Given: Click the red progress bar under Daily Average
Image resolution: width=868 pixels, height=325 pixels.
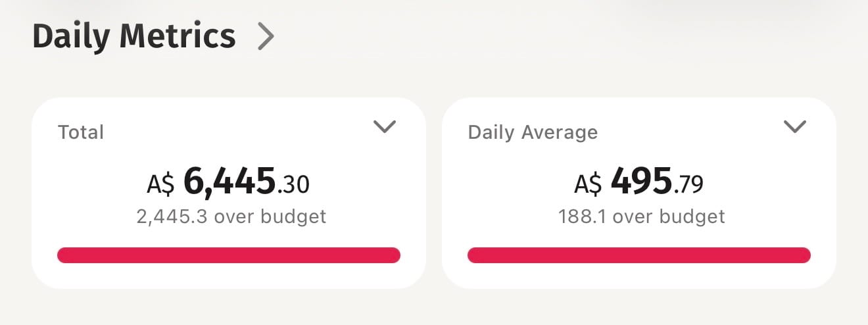Looking at the screenshot, I should (x=639, y=255).
